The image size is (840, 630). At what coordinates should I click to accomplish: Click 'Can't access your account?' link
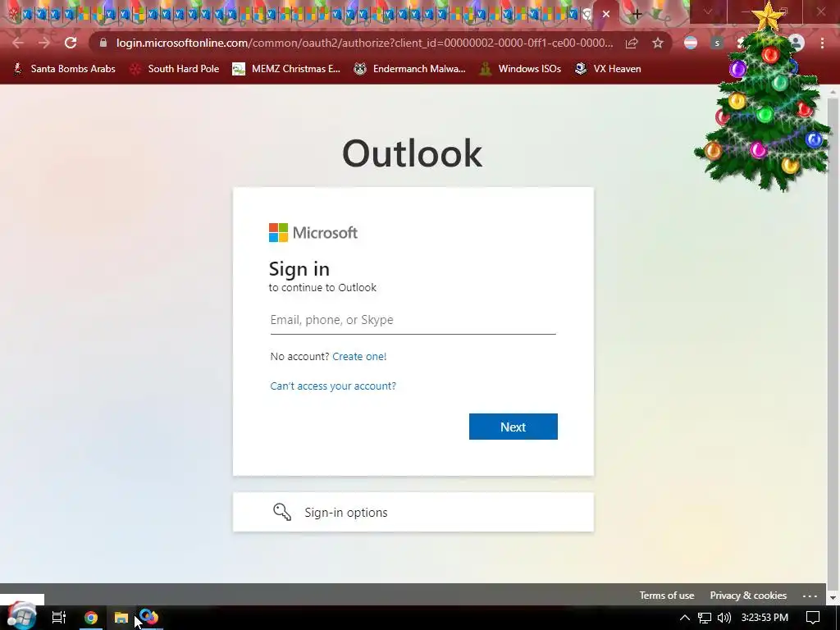[333, 386]
